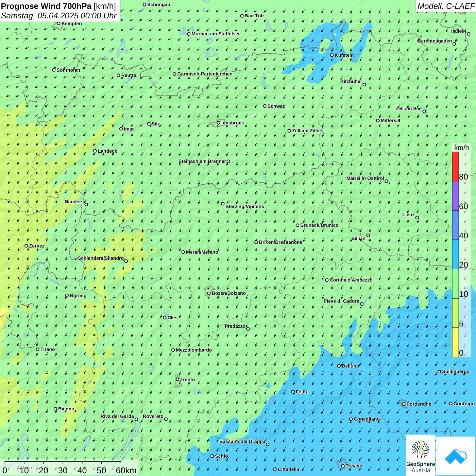Click the 'Spilimbergo' label

click(456, 371)
